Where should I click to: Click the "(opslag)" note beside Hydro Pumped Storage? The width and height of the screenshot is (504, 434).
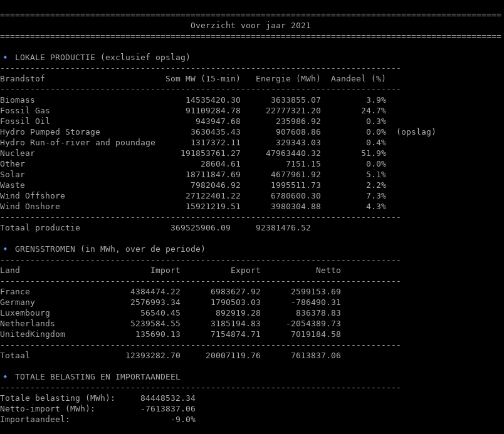(416, 132)
